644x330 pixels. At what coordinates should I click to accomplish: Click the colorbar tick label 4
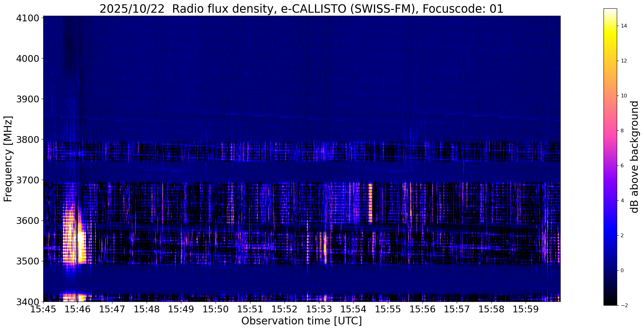click(622, 201)
